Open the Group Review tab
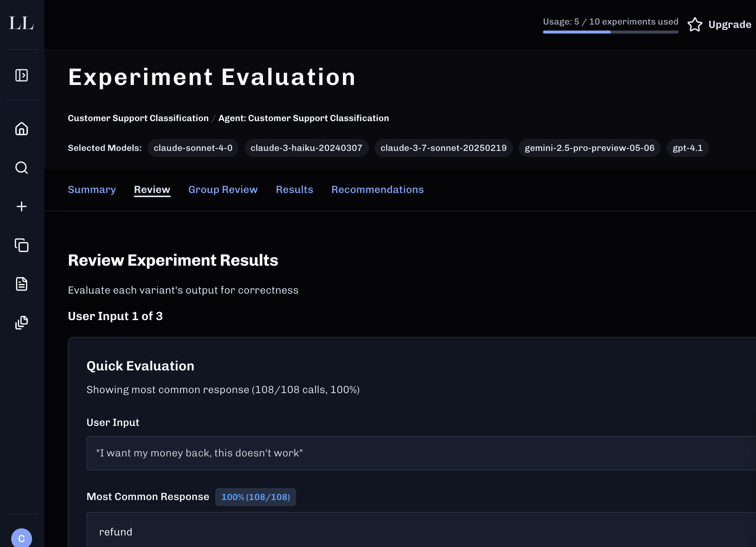The image size is (756, 547). 223,190
